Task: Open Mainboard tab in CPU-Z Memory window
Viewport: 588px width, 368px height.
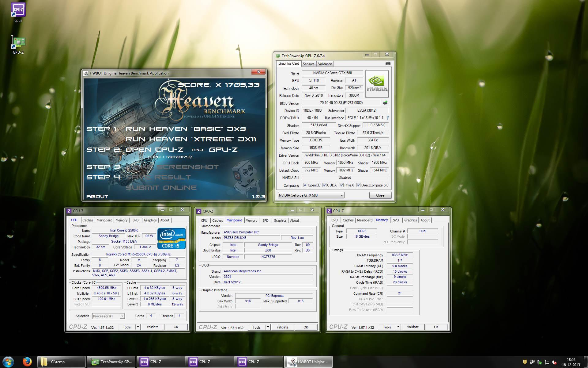Action: 365,220
